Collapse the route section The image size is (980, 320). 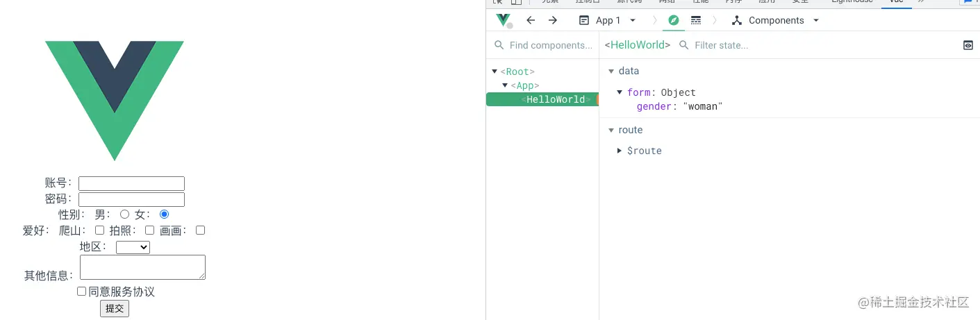611,130
